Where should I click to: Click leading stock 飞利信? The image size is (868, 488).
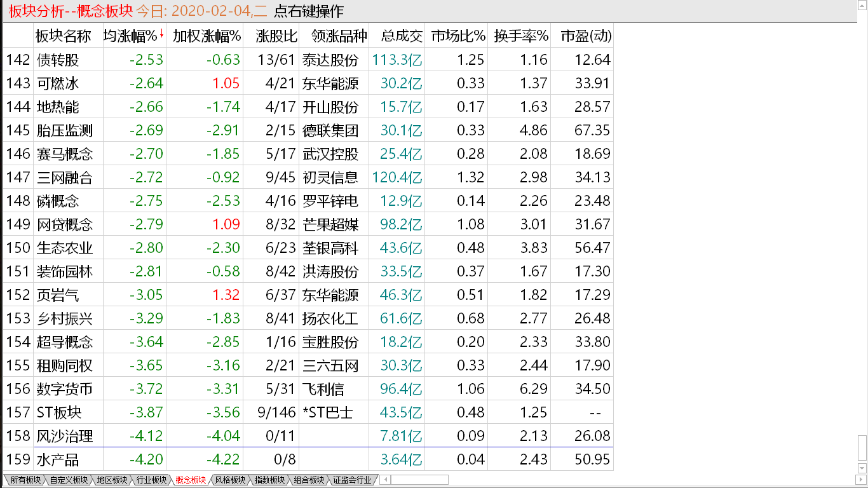(323, 389)
